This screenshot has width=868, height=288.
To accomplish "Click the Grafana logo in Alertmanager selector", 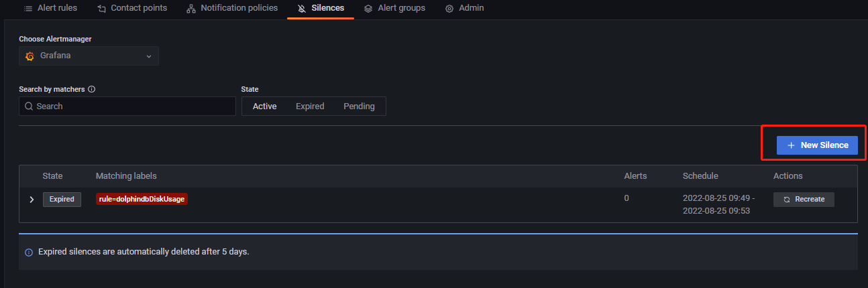I will tap(30, 56).
